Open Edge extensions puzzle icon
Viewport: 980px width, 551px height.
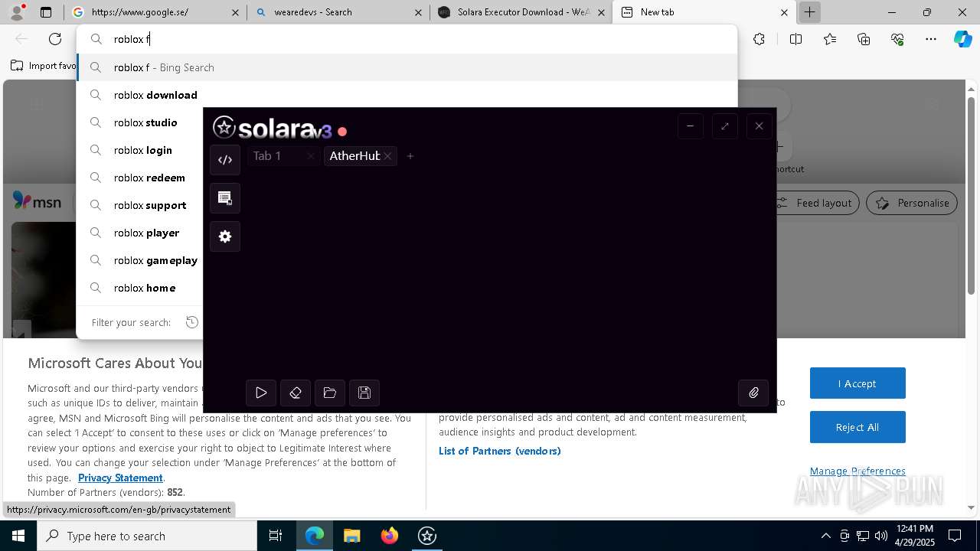[x=759, y=39]
